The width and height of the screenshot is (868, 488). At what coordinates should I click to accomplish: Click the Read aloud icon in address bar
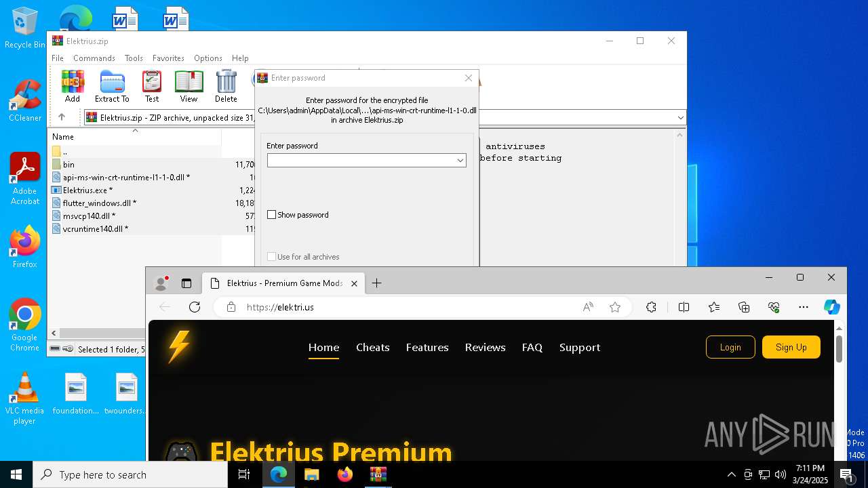pyautogui.click(x=588, y=307)
